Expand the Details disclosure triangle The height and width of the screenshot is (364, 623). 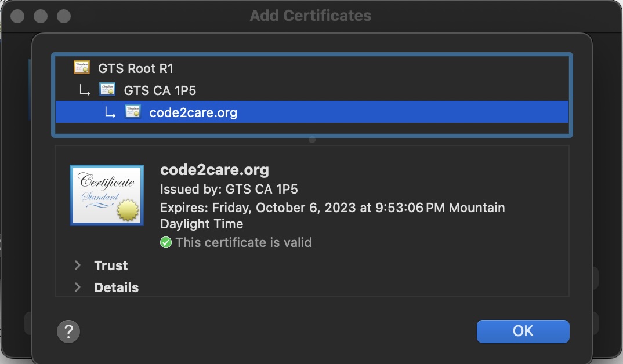77,287
